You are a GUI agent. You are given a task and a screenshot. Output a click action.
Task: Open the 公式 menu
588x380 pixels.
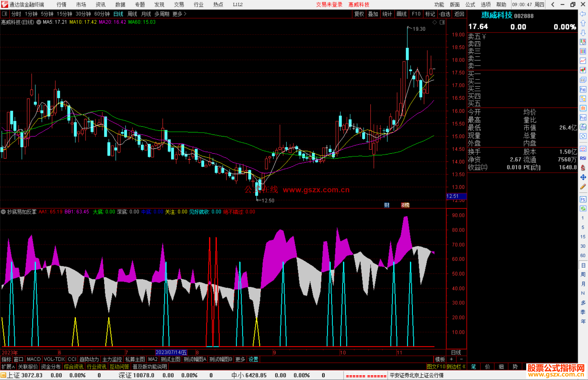tap(470, 5)
